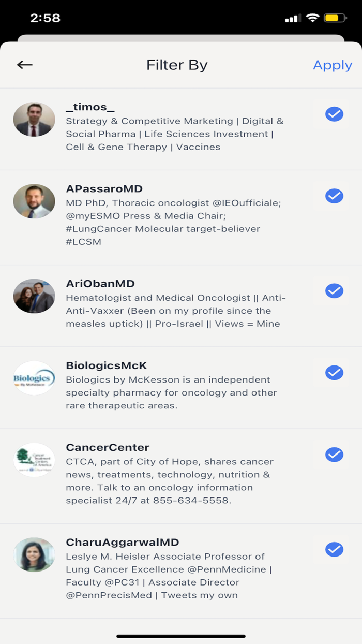Viewport: 362px width, 644px height.
Task: Tap Apply to confirm filters
Action: click(x=333, y=65)
